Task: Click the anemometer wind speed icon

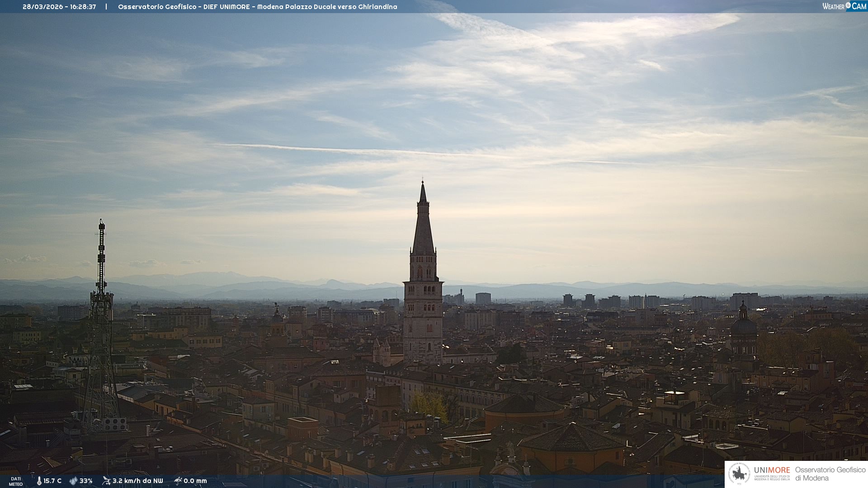Action: point(106,481)
